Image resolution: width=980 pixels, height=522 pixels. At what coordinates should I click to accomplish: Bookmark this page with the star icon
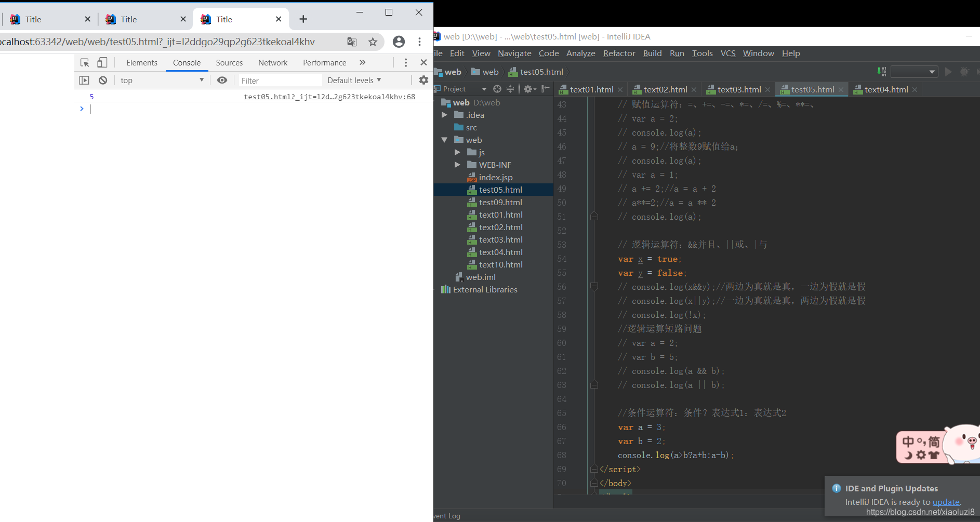(x=373, y=42)
